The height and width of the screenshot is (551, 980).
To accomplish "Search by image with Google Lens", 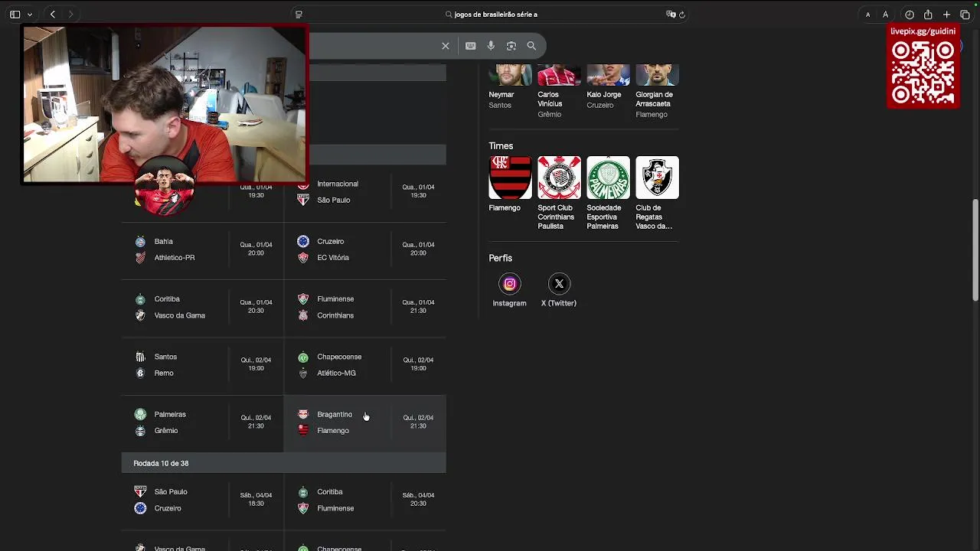I will click(x=511, y=46).
